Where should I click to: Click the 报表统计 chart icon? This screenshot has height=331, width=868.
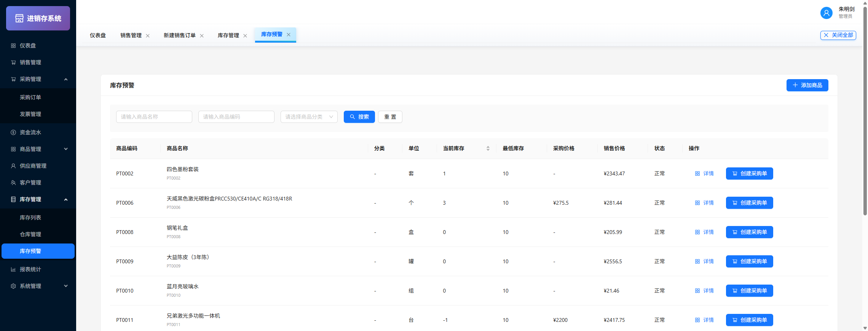(13, 269)
